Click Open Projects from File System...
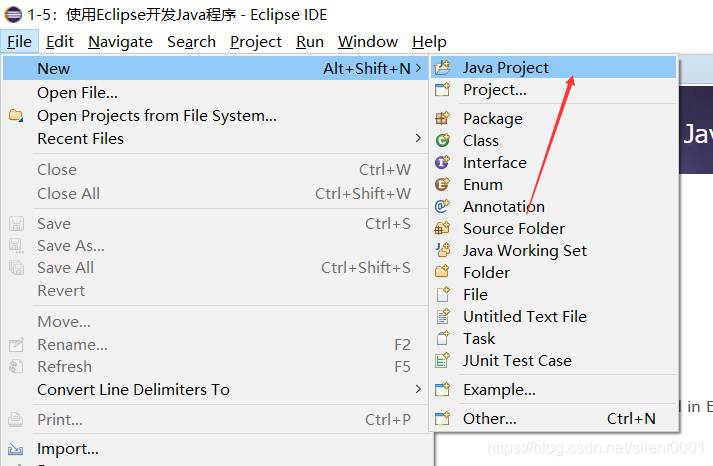The width and height of the screenshot is (713, 466). pos(215,115)
